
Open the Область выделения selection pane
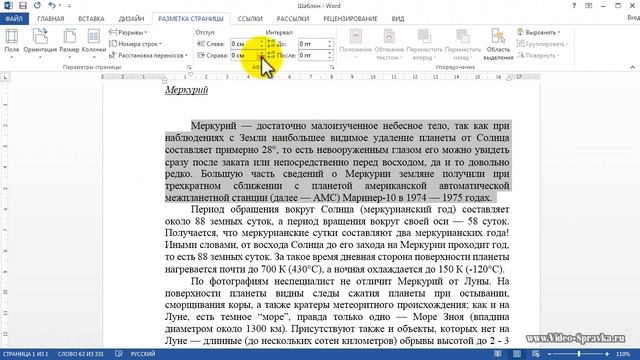coord(498,44)
